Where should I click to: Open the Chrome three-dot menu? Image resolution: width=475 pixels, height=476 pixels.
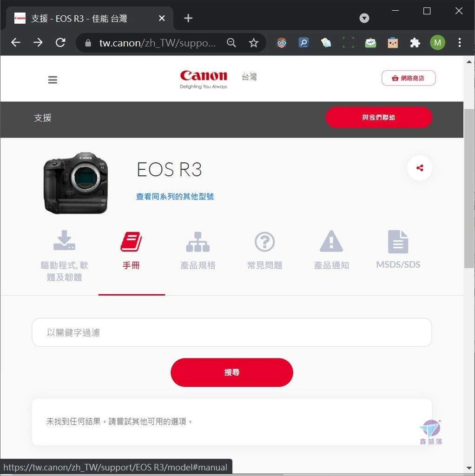point(460,42)
